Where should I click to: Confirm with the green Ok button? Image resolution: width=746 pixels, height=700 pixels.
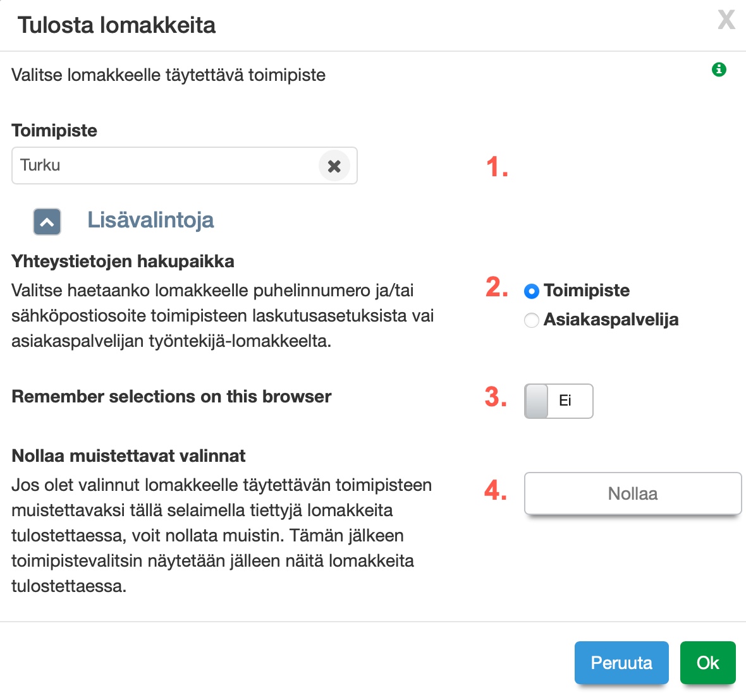click(707, 663)
